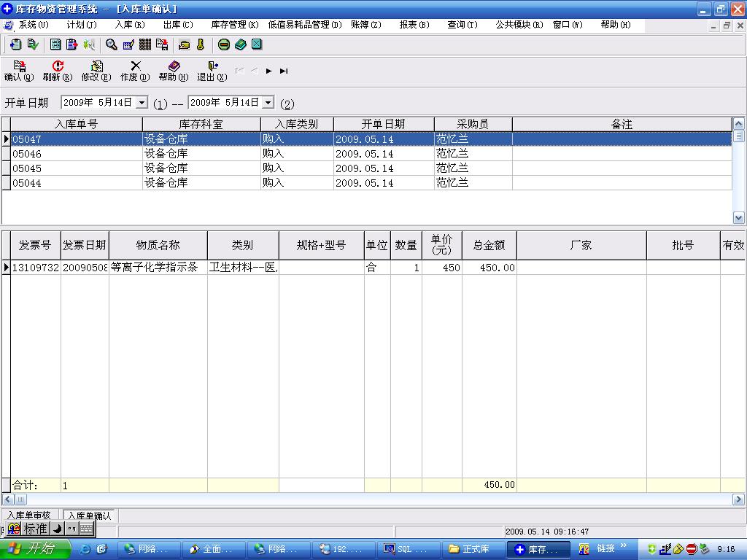Open the 低值易耗品管理(D) menu
Viewport: 747px width, 560px height.
pos(305,25)
